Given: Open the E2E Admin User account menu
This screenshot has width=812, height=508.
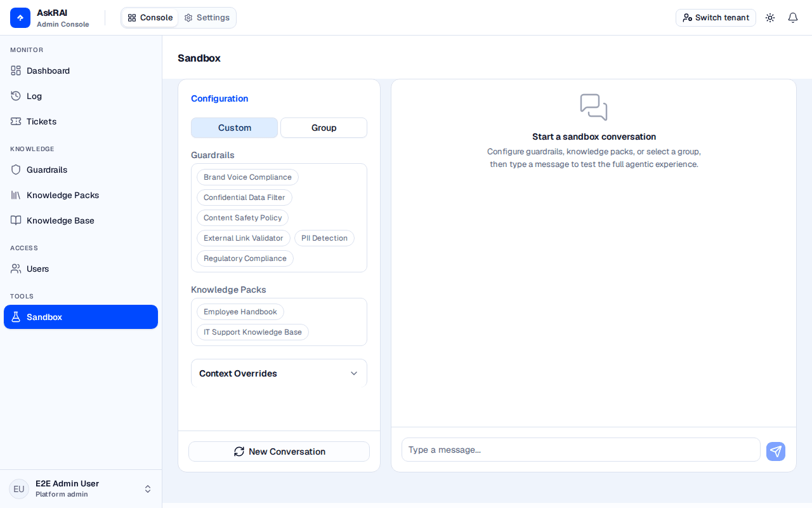Looking at the screenshot, I should pyautogui.click(x=81, y=489).
